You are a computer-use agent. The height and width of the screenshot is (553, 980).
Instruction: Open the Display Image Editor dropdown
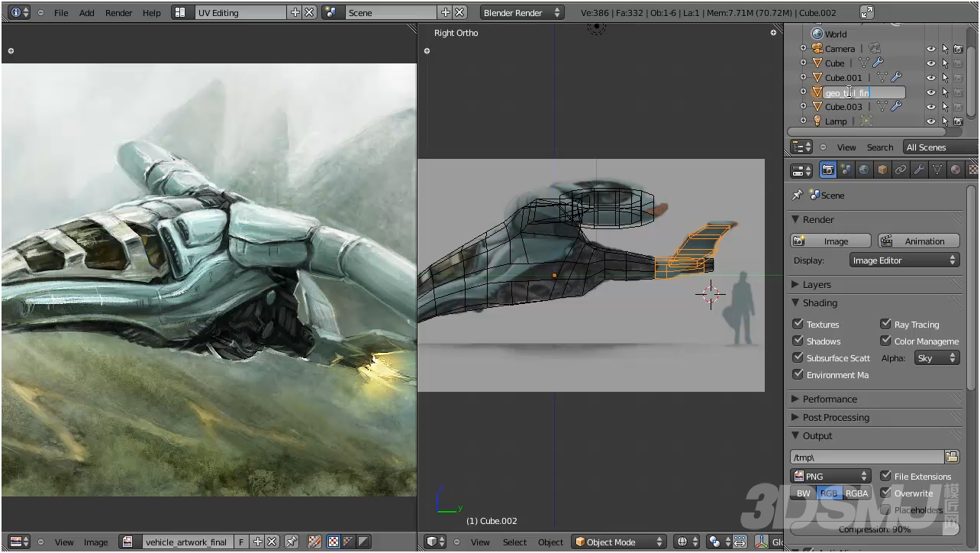pos(904,260)
